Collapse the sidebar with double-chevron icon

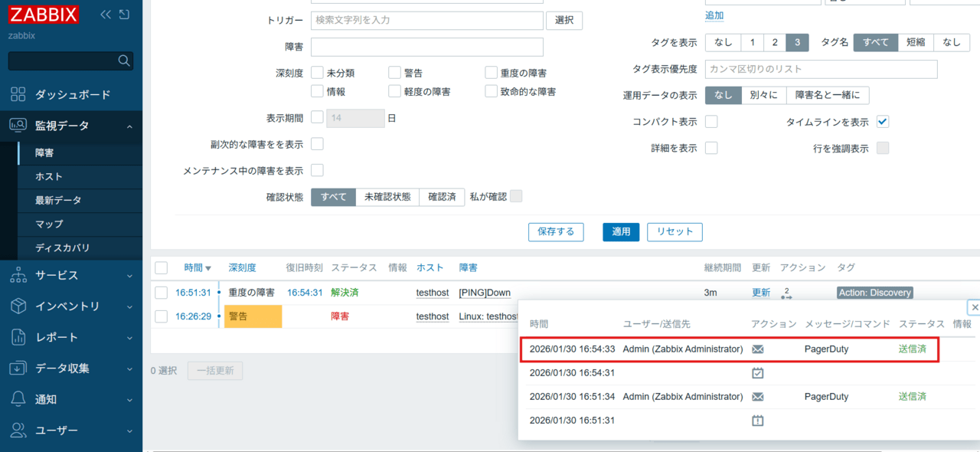pos(106,15)
